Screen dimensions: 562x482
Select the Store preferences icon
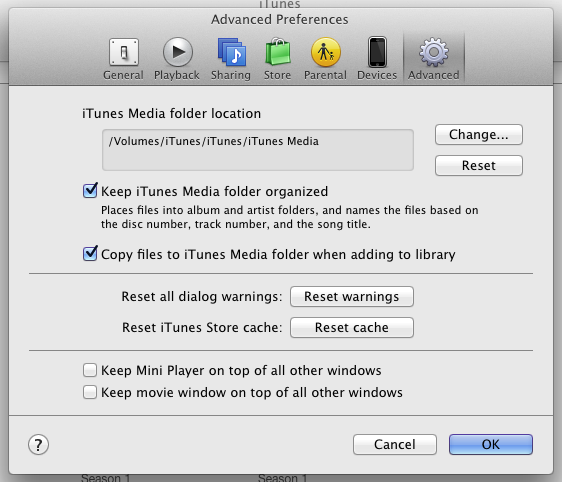tap(277, 59)
